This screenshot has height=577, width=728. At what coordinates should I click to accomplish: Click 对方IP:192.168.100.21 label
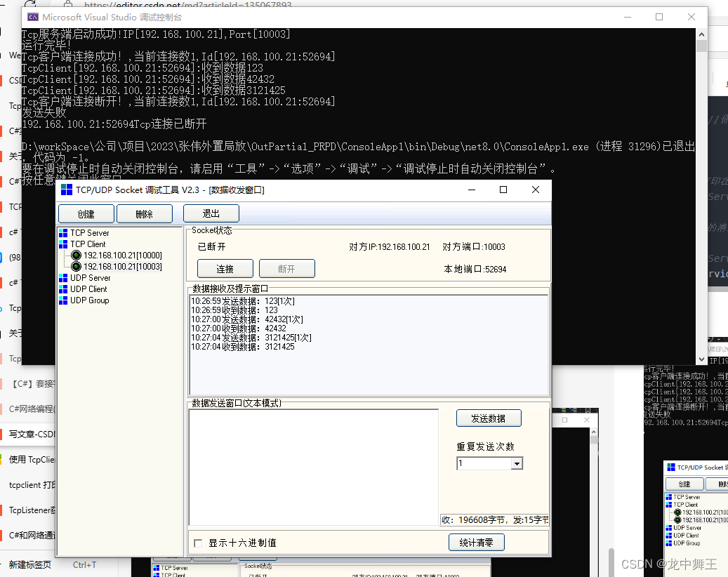[x=390, y=247]
